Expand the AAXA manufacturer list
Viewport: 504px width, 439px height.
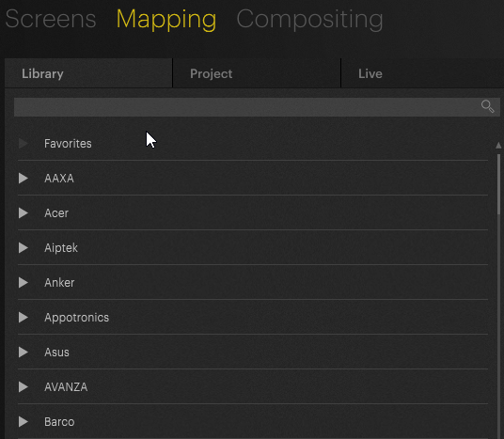(24, 178)
